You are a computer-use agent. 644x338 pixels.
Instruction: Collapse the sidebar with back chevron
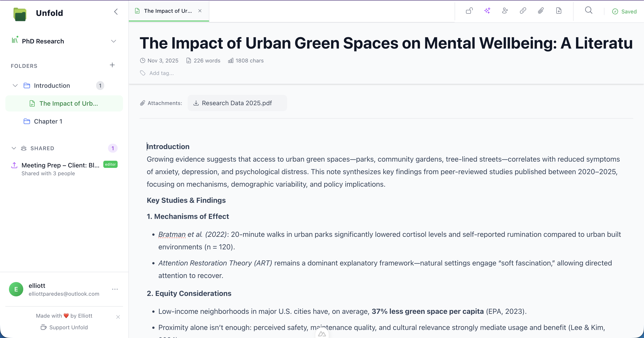click(x=116, y=12)
